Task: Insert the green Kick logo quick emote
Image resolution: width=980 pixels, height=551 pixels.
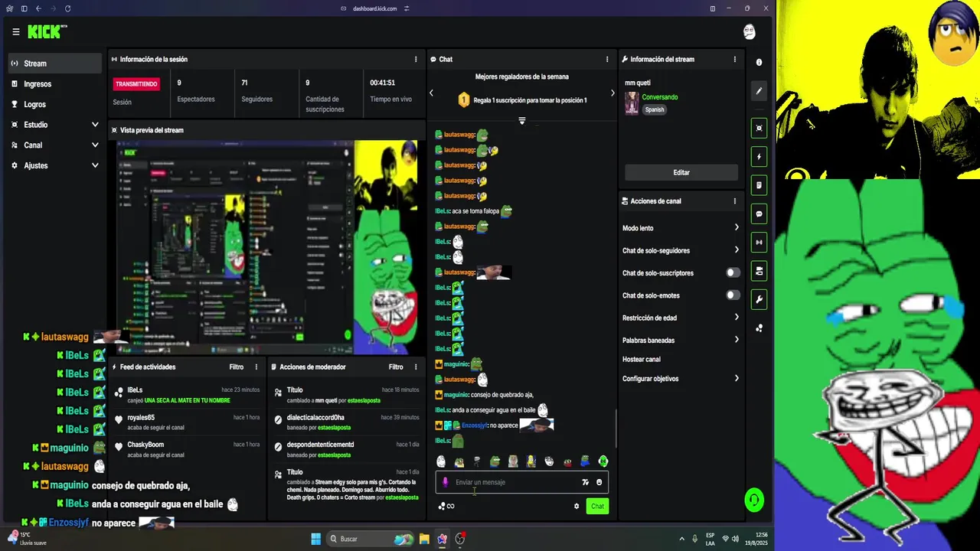Action: (x=603, y=461)
